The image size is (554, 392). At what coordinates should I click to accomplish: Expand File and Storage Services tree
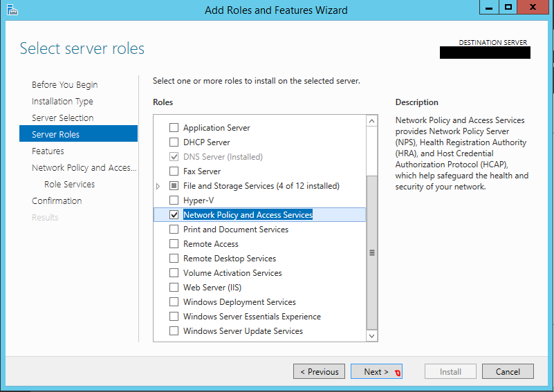pos(158,186)
